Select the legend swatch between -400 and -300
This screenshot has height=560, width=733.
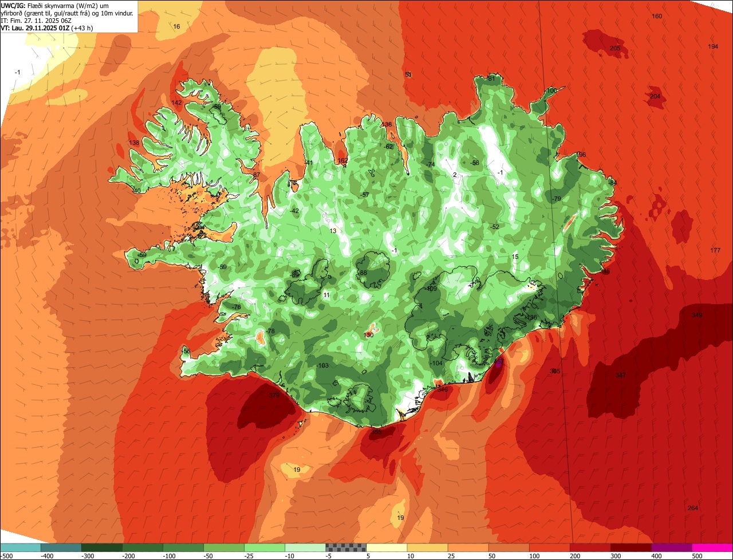tap(61, 547)
